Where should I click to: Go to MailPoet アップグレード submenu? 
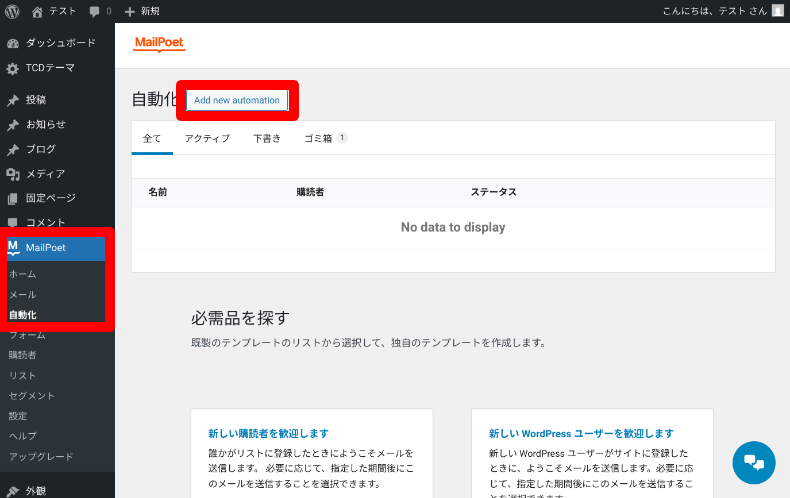point(41,457)
